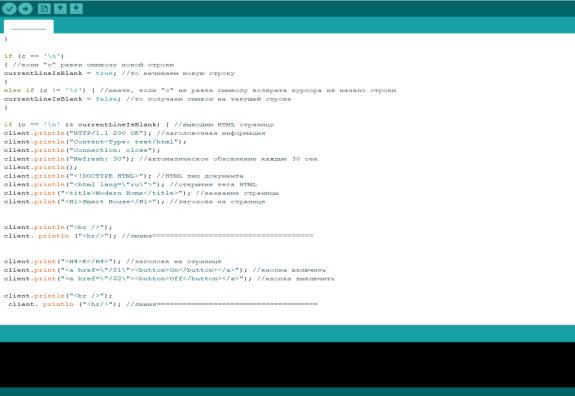The image size is (575, 396).
Task: Click the line with "HTTP/1.1 200 OK"
Action: pos(135,133)
